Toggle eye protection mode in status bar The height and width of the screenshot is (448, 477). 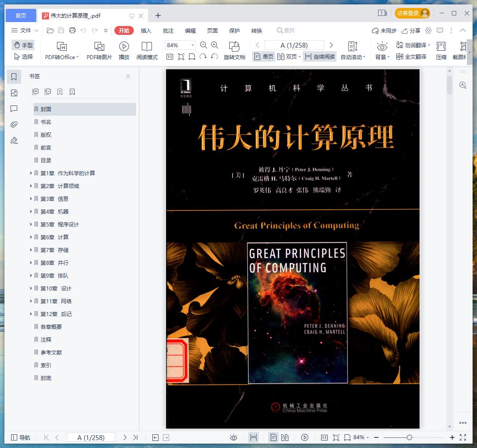tap(233, 437)
